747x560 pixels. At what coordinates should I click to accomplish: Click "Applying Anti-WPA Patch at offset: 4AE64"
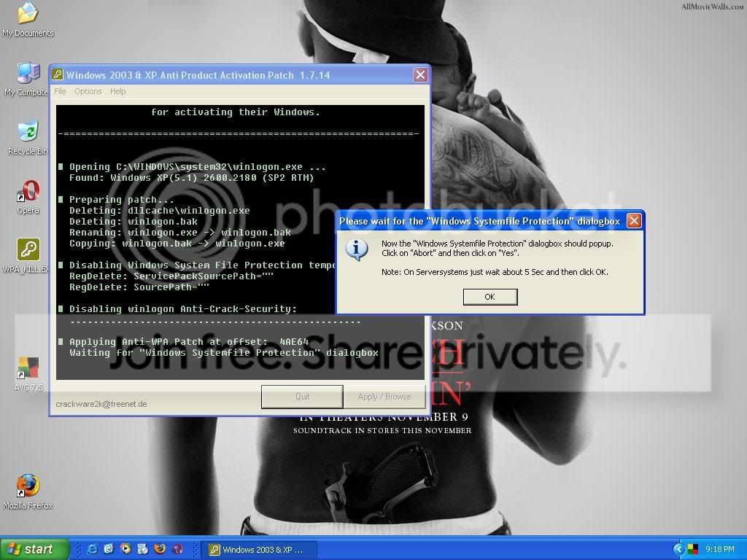189,342
